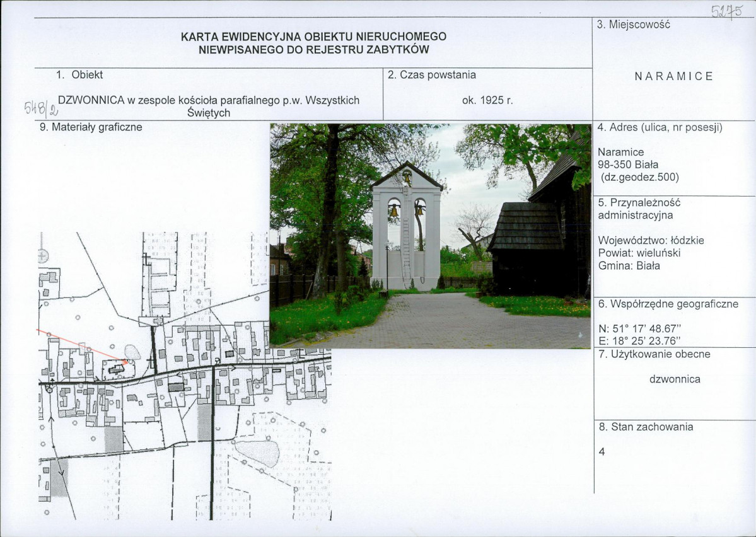Select the NARAMICE locality text

point(673,76)
